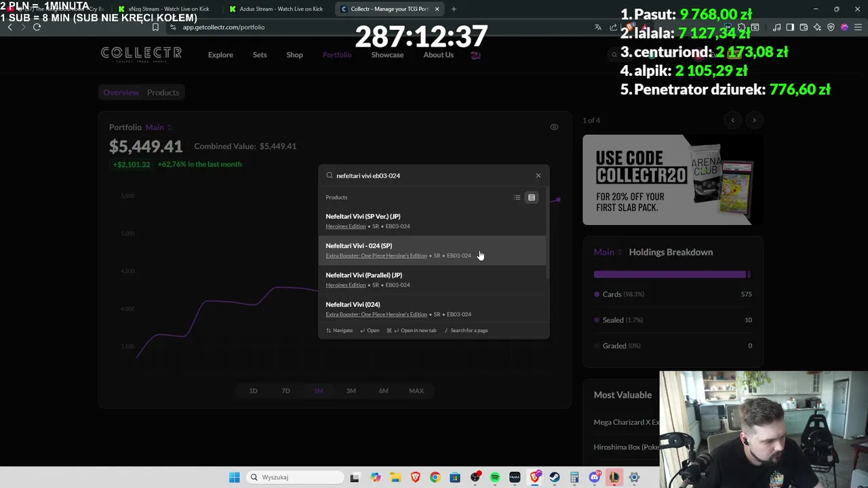Screen dimensions: 868x488
Task: Switch to the Overview tab
Action: point(121,92)
